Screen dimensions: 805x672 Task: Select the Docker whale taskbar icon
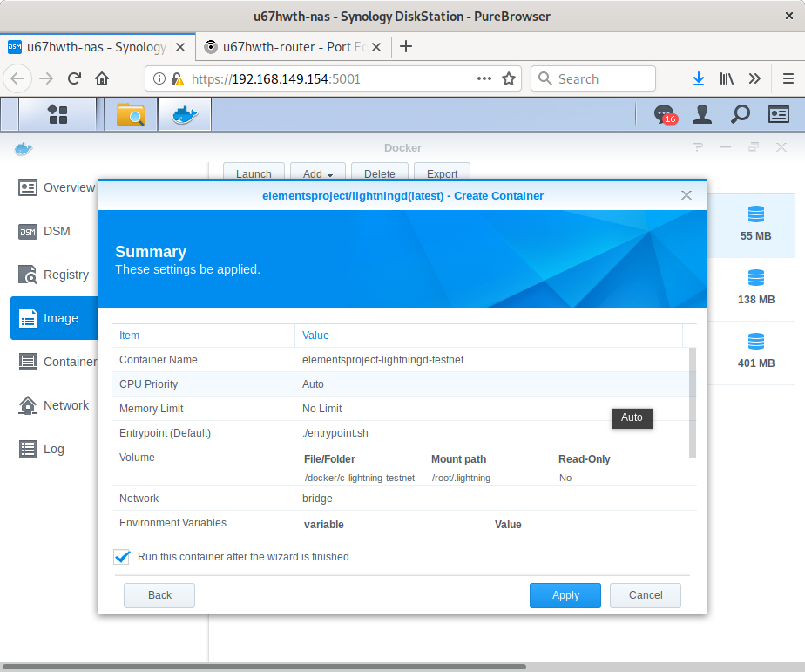[185, 114]
